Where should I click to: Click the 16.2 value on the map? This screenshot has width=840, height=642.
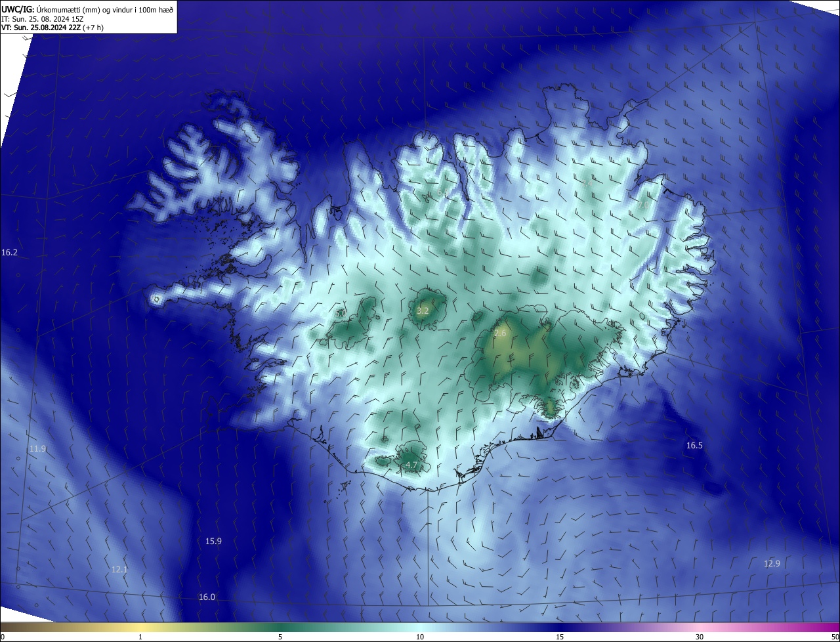pyautogui.click(x=9, y=253)
